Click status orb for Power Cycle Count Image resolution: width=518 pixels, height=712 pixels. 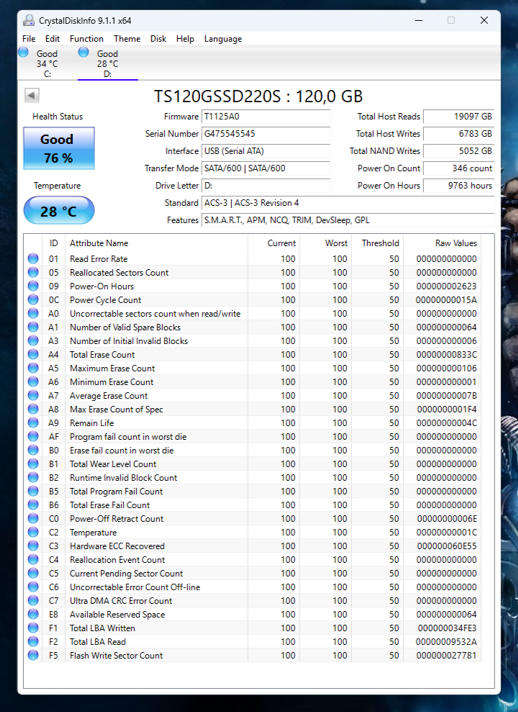coord(33,300)
